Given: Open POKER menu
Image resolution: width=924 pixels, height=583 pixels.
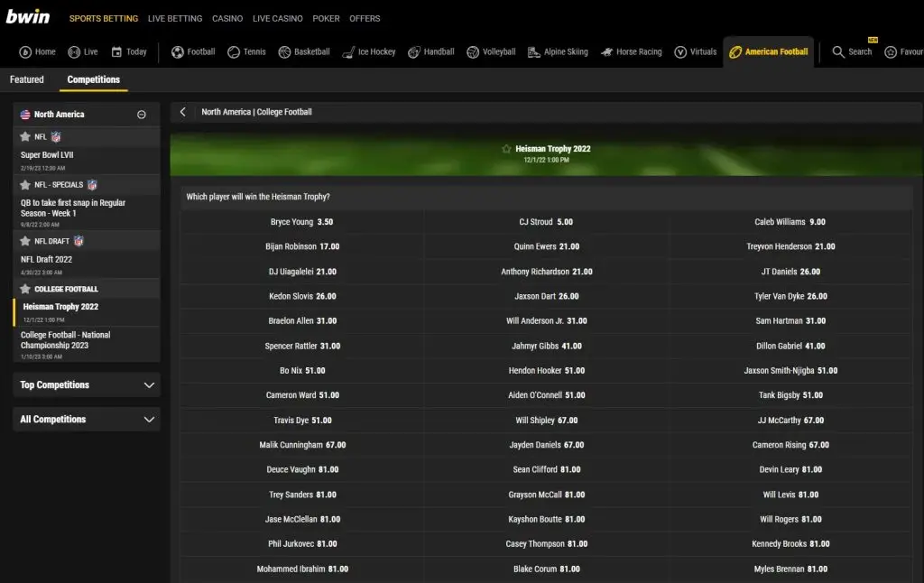Looking at the screenshot, I should click(326, 18).
